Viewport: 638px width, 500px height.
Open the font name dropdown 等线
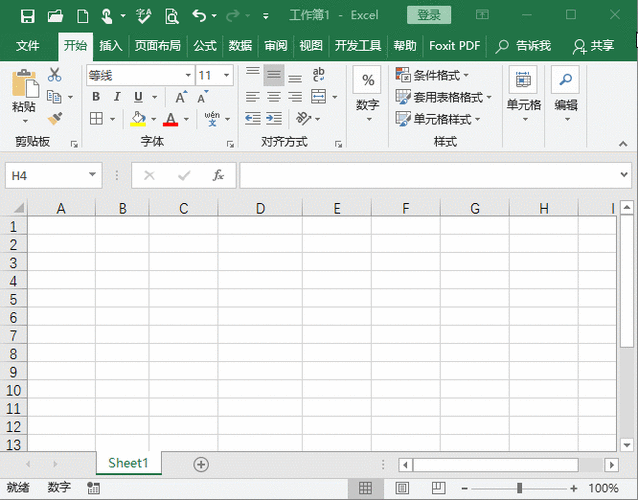tap(188, 75)
